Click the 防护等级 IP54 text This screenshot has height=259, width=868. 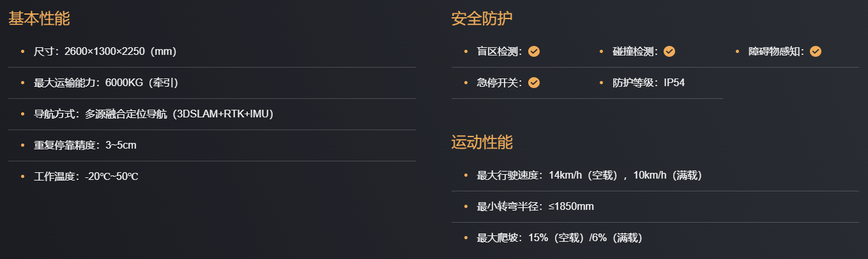click(648, 83)
